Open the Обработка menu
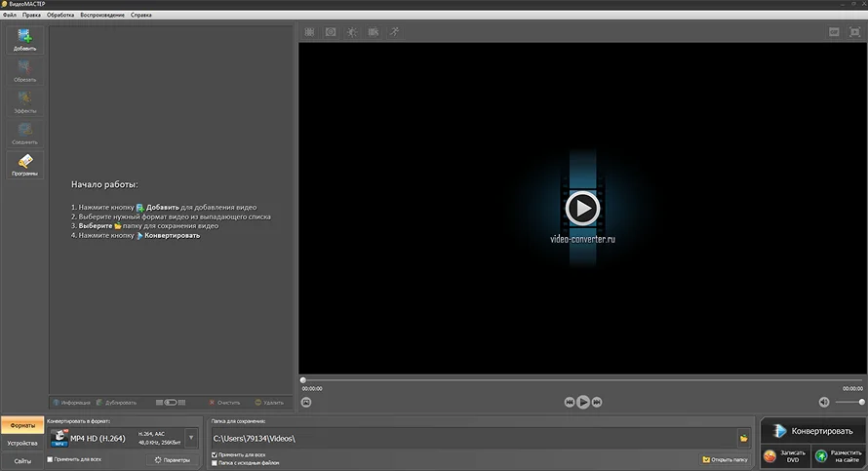868x471 pixels. pos(60,16)
